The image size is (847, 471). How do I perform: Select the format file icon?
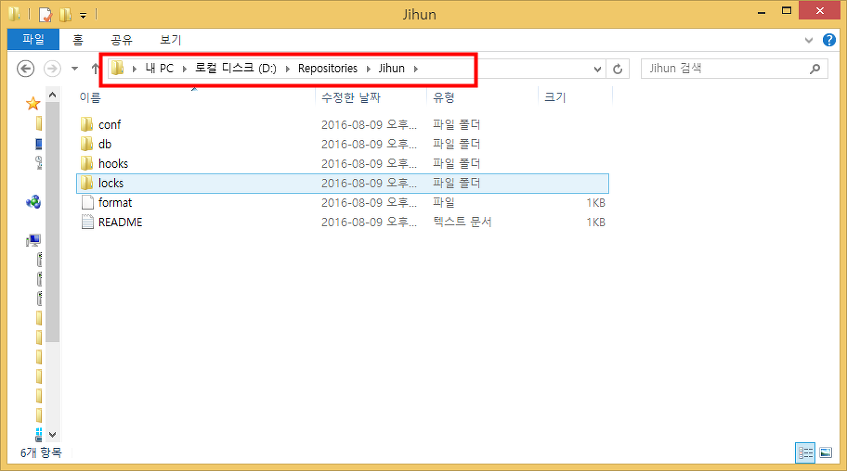pos(87,203)
